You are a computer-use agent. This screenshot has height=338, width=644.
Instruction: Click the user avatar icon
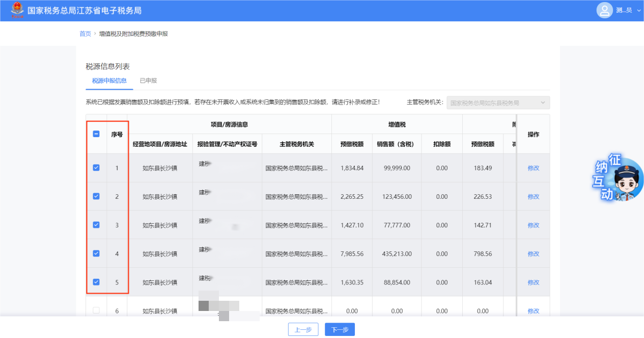(604, 10)
